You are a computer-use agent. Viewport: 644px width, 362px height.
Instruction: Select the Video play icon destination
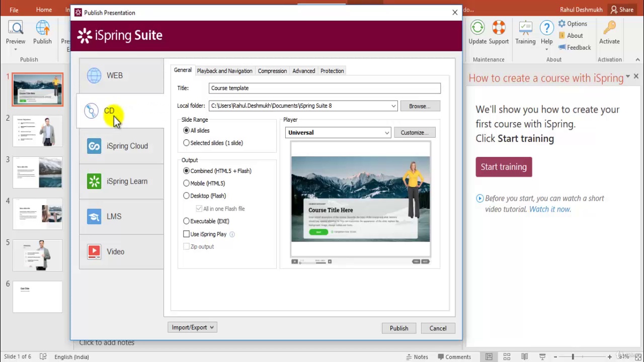tap(94, 251)
